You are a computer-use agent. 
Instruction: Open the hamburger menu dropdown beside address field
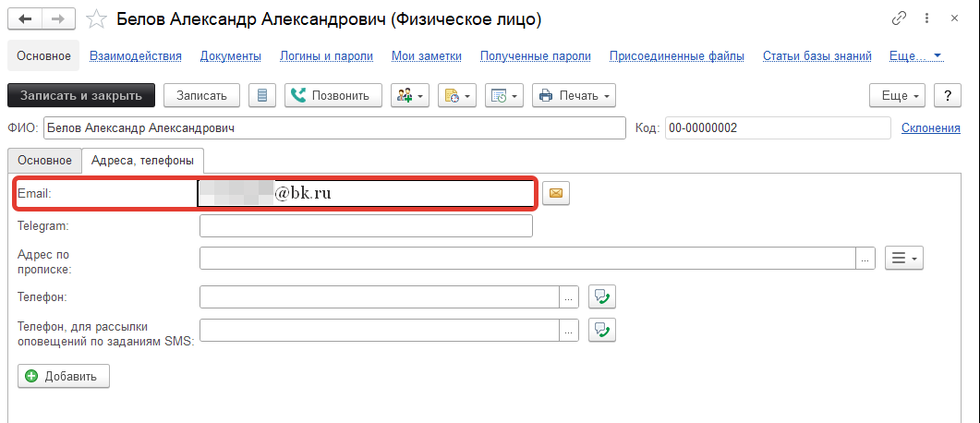coord(904,258)
